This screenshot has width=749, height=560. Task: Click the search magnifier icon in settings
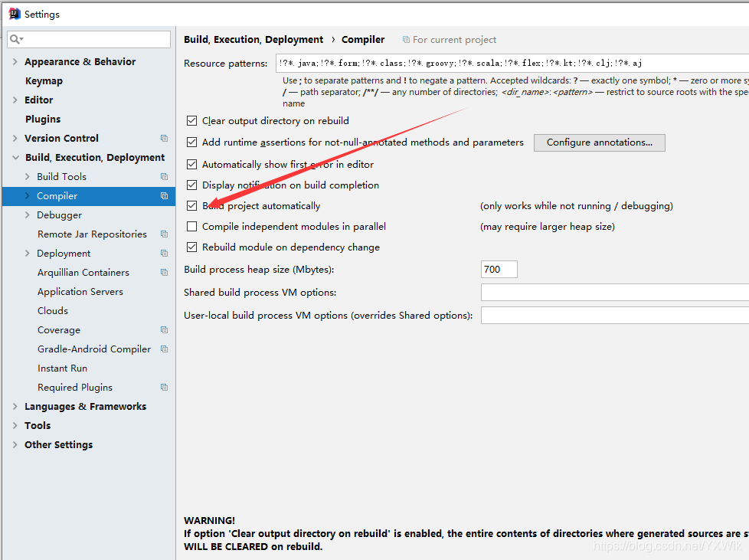click(16, 39)
